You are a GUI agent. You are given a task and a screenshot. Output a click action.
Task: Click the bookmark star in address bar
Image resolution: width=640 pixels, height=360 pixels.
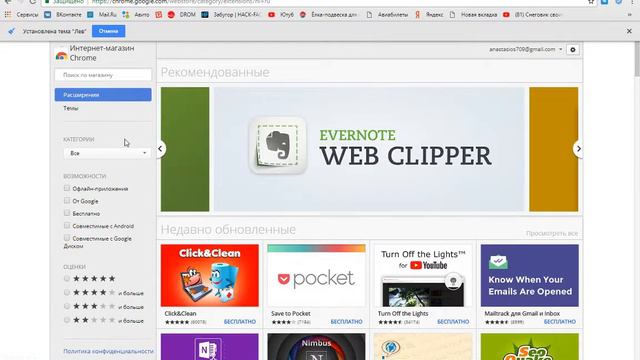(x=591, y=2)
